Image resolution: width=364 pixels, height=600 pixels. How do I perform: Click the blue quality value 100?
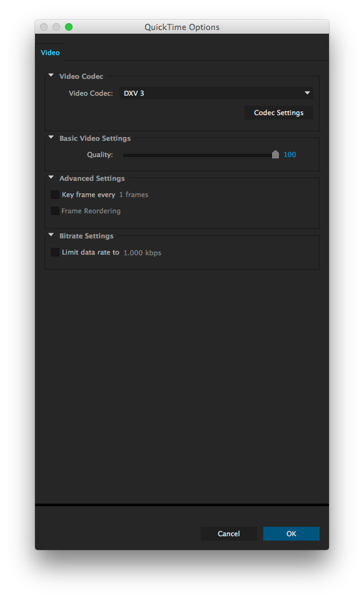pos(290,155)
